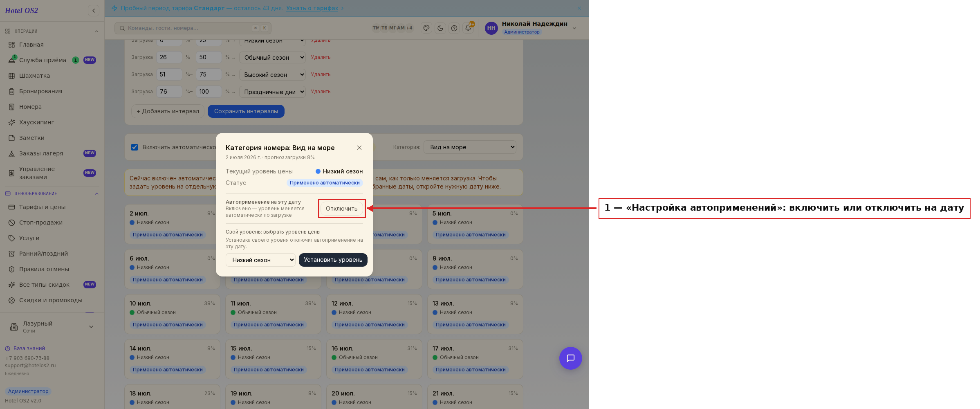Open the notifications bell icon
Image resolution: width=980 pixels, height=409 pixels.
tap(468, 28)
